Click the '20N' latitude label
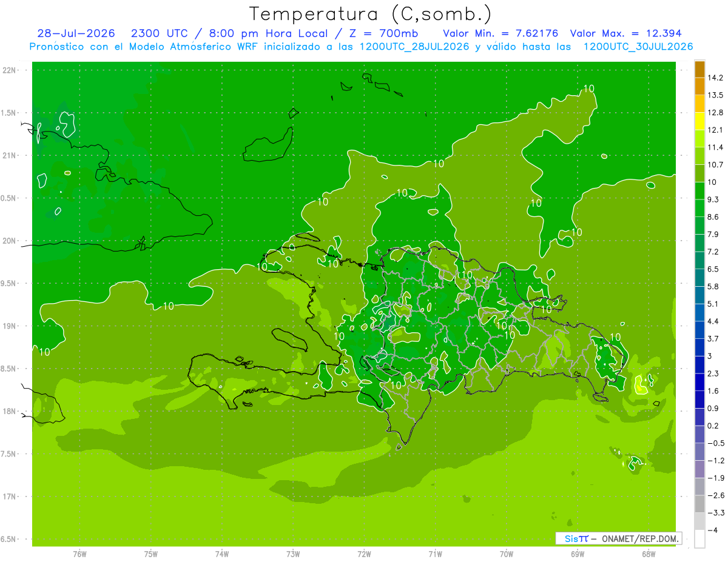This screenshot has width=728, height=562. pyautogui.click(x=9, y=241)
